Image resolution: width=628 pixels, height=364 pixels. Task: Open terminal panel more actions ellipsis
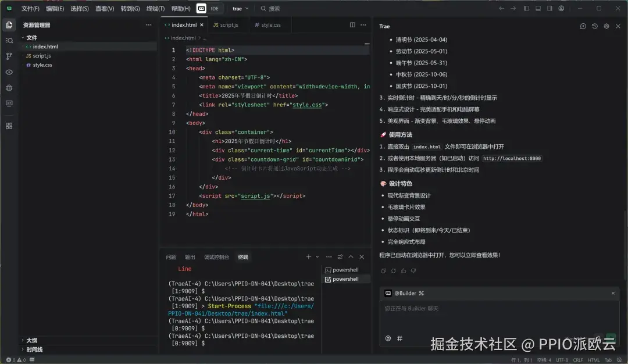pyautogui.click(x=329, y=256)
